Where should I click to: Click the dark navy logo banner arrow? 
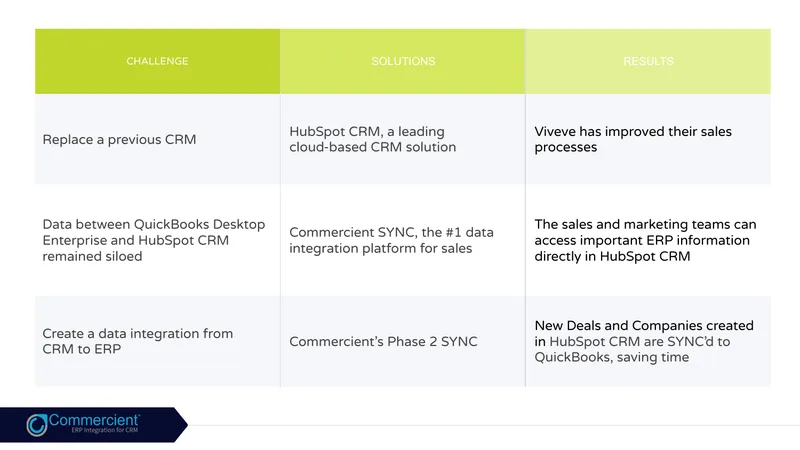(94, 424)
